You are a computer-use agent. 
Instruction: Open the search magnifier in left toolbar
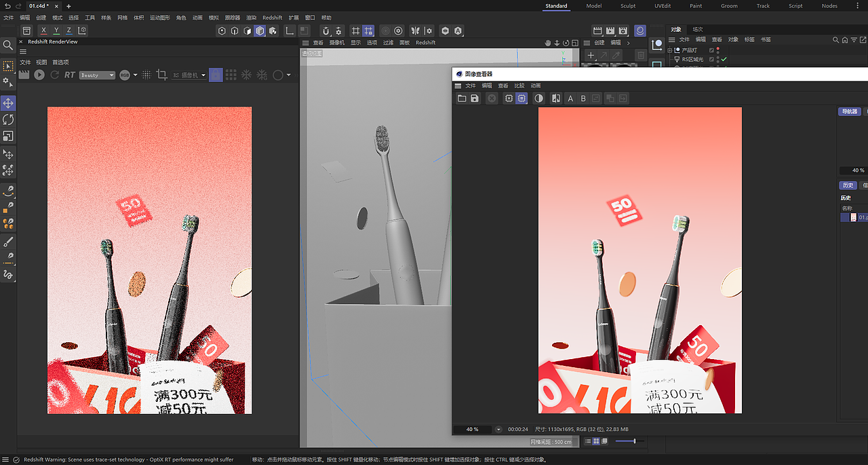(x=8, y=45)
